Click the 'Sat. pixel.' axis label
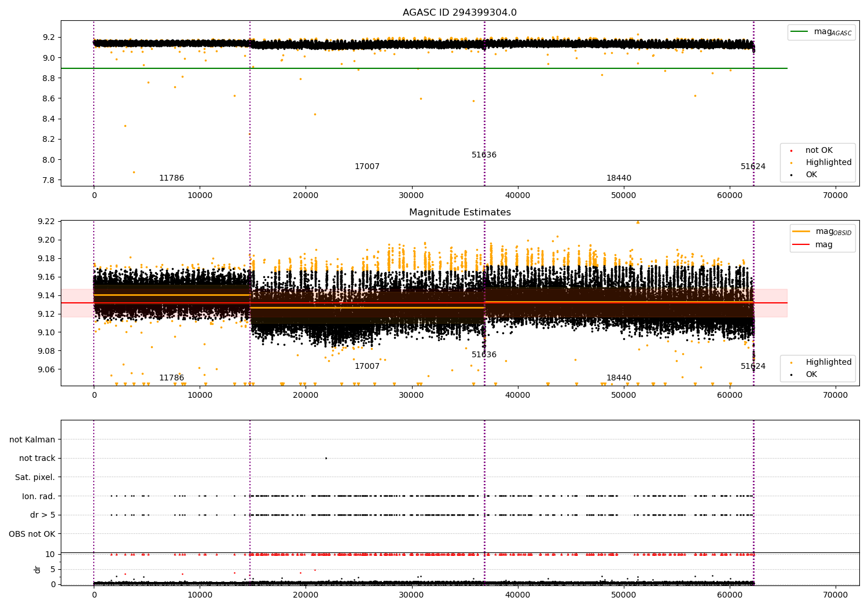Viewport: 868px width, 608px height. click(35, 478)
